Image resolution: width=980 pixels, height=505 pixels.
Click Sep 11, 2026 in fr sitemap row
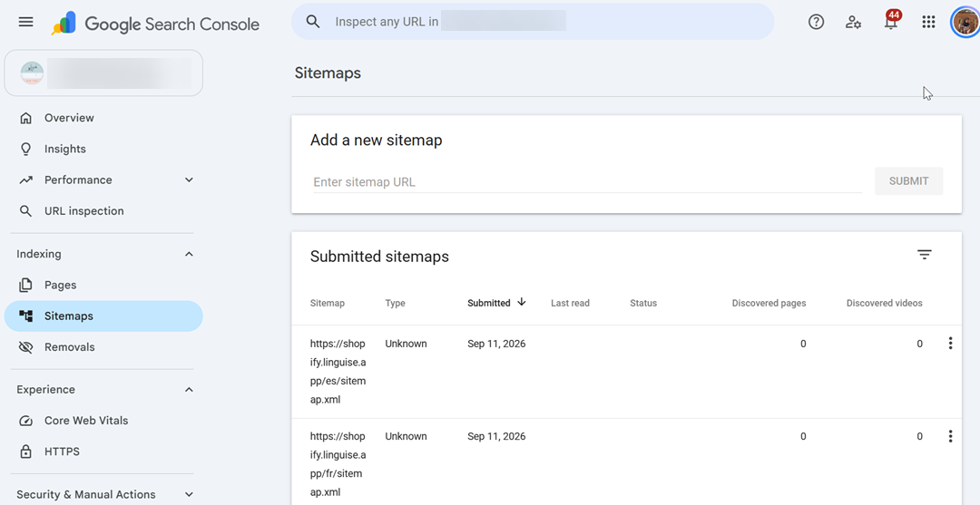(x=496, y=436)
